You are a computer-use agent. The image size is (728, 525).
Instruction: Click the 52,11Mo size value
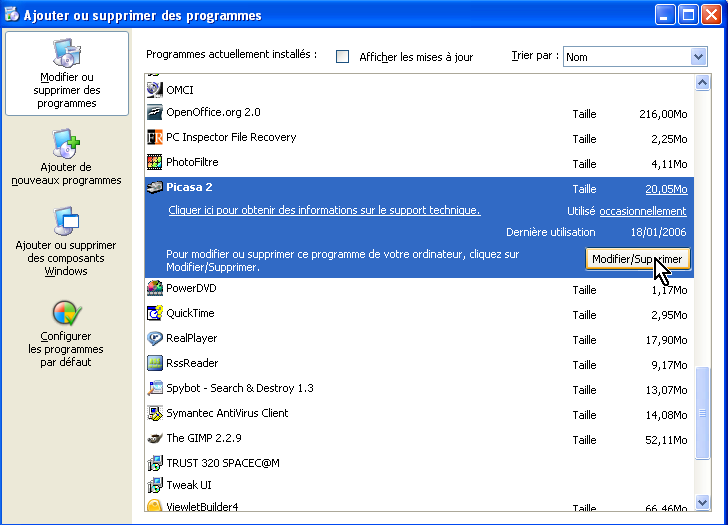pos(666,440)
